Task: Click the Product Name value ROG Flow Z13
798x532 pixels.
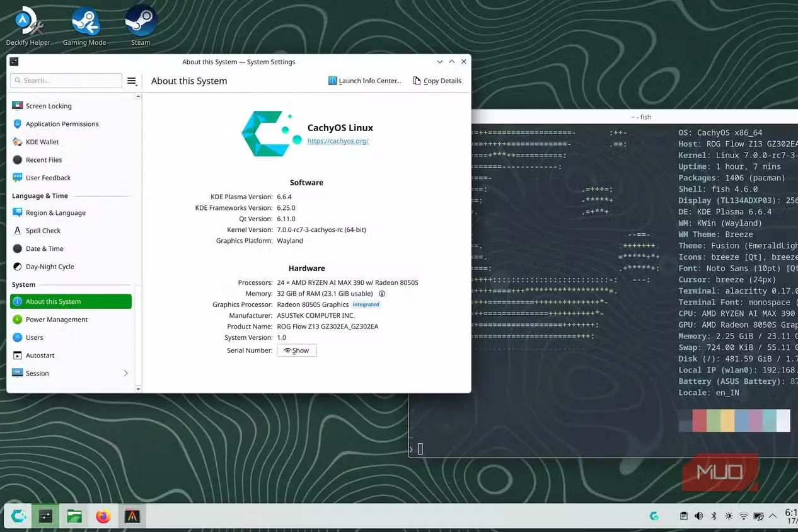Action: [x=328, y=327]
